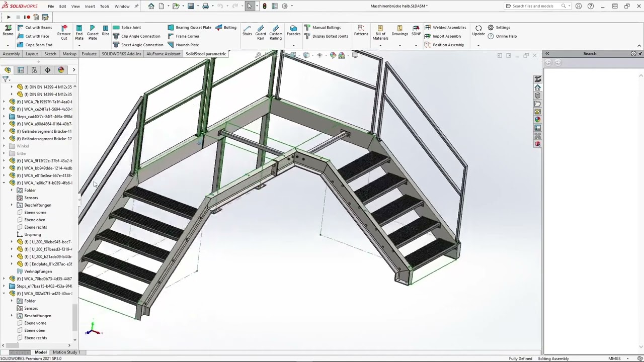Open the Insert menu
The image size is (644, 362).
(90, 7)
